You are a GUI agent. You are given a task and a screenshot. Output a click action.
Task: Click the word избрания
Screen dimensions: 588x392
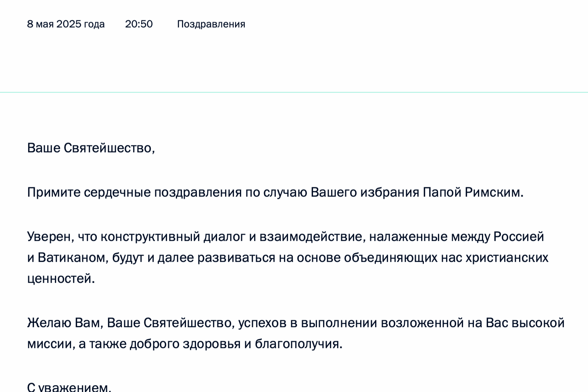(390, 193)
